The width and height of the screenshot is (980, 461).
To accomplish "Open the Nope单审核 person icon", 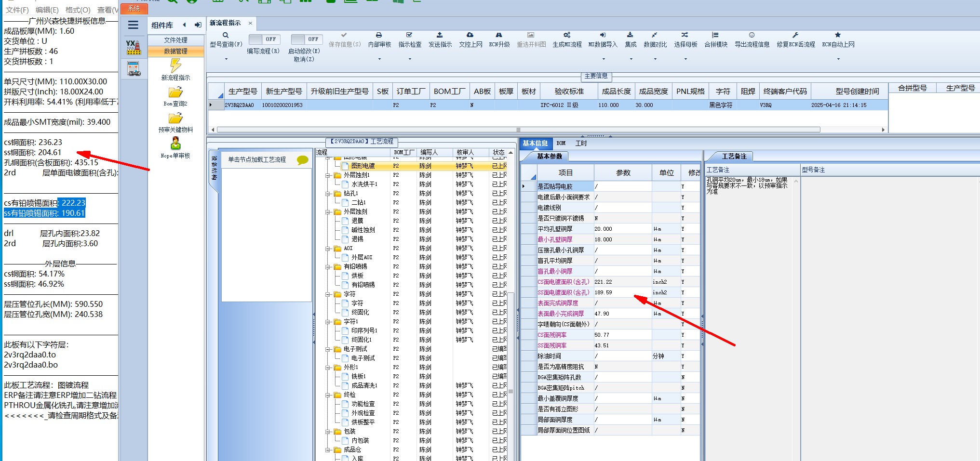I will pos(175,144).
